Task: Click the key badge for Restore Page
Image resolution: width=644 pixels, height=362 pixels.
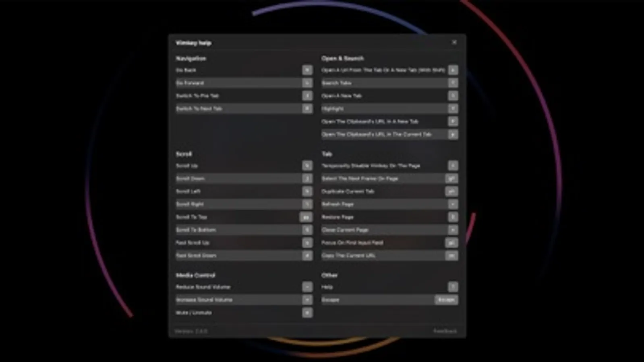Action: (453, 217)
